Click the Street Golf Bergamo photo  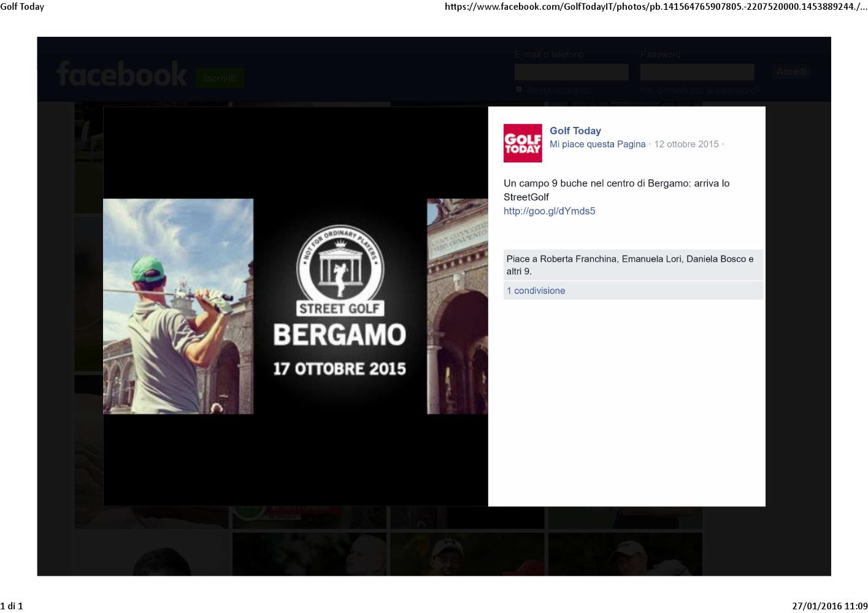[296, 306]
